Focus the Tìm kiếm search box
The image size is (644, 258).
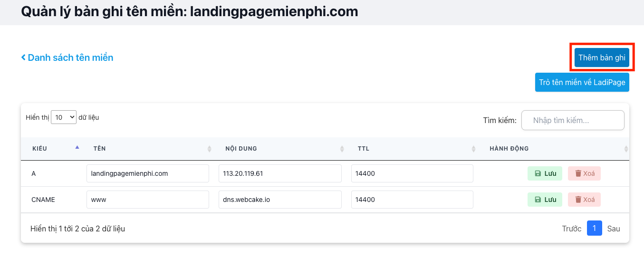[x=573, y=120]
